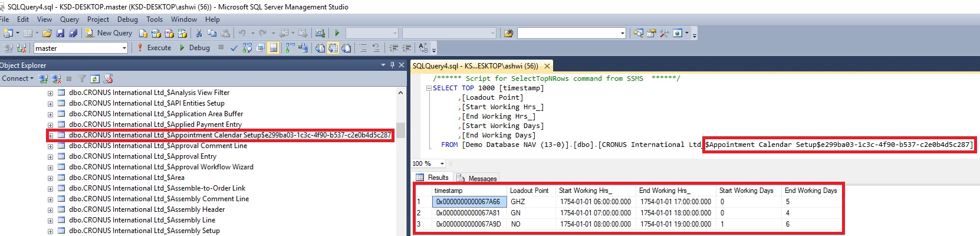Click the Open File folder icon
980x236 pixels.
tap(47, 33)
